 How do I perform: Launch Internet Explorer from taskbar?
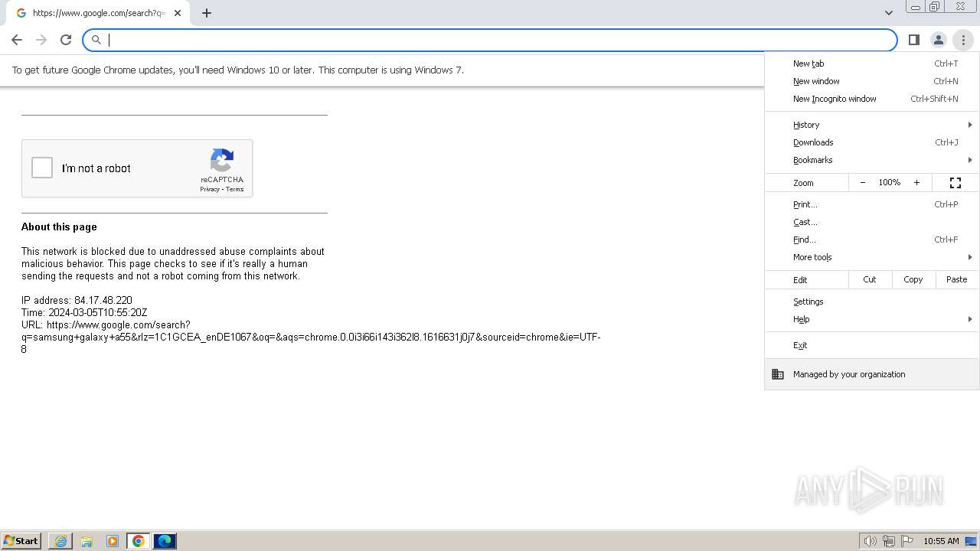(x=60, y=541)
